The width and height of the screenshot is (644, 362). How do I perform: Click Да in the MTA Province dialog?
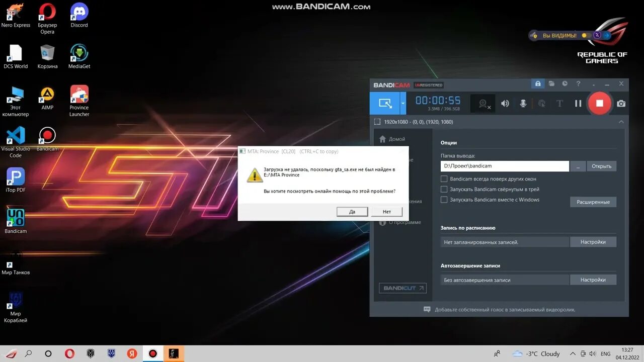click(352, 212)
